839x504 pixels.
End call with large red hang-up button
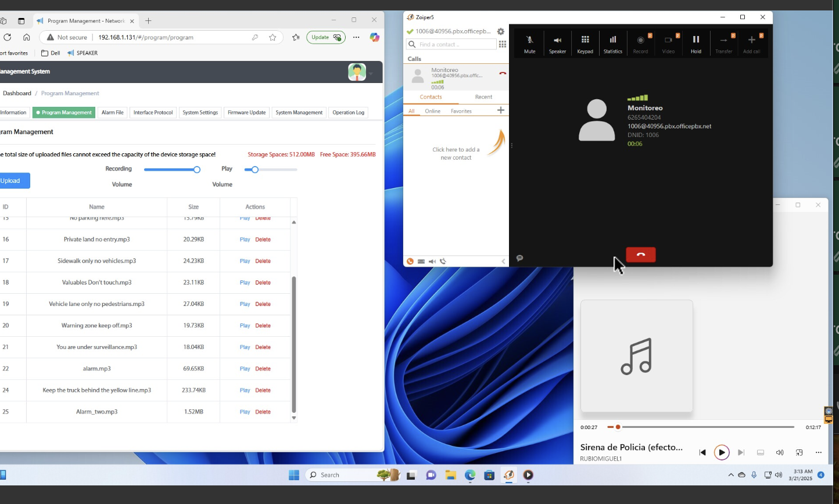pyautogui.click(x=641, y=255)
